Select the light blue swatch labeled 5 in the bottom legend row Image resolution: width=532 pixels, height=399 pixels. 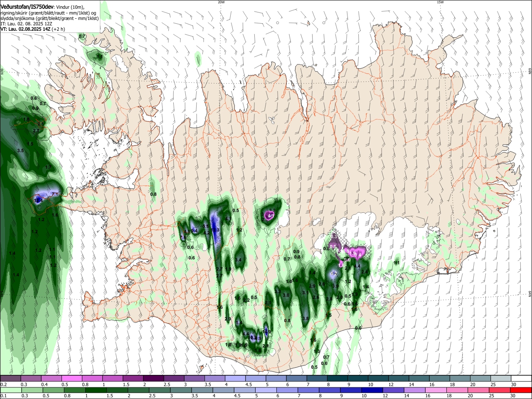click(266, 390)
